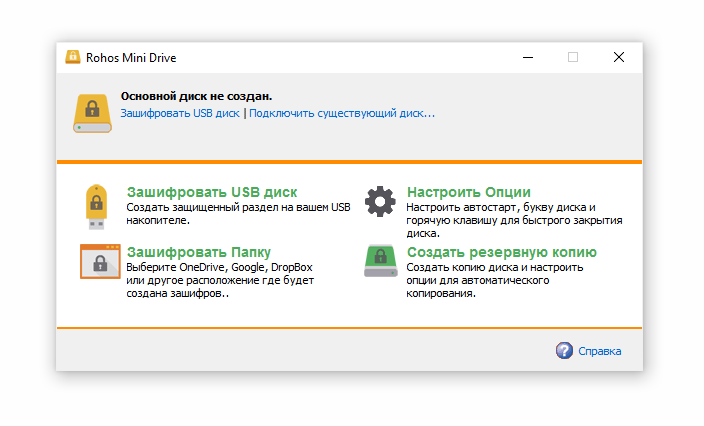Choose 'Зашифровать Папку' heading

point(198,252)
